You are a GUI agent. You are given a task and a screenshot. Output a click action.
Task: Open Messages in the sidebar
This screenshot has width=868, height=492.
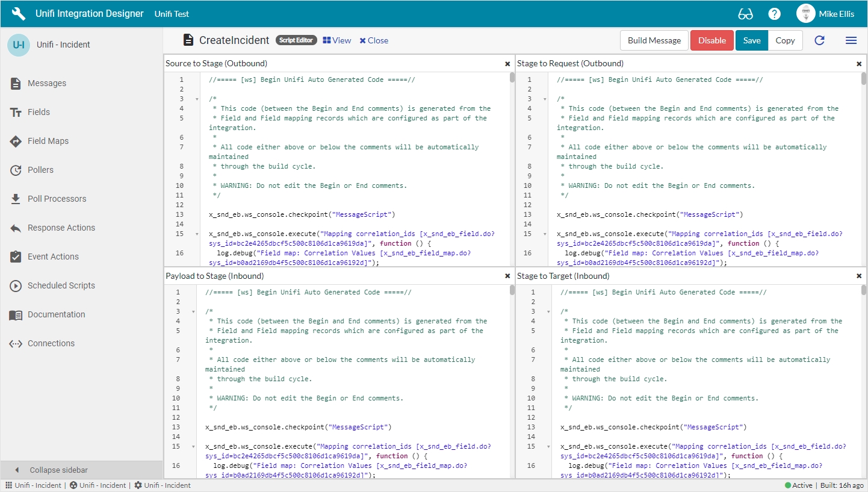46,83
